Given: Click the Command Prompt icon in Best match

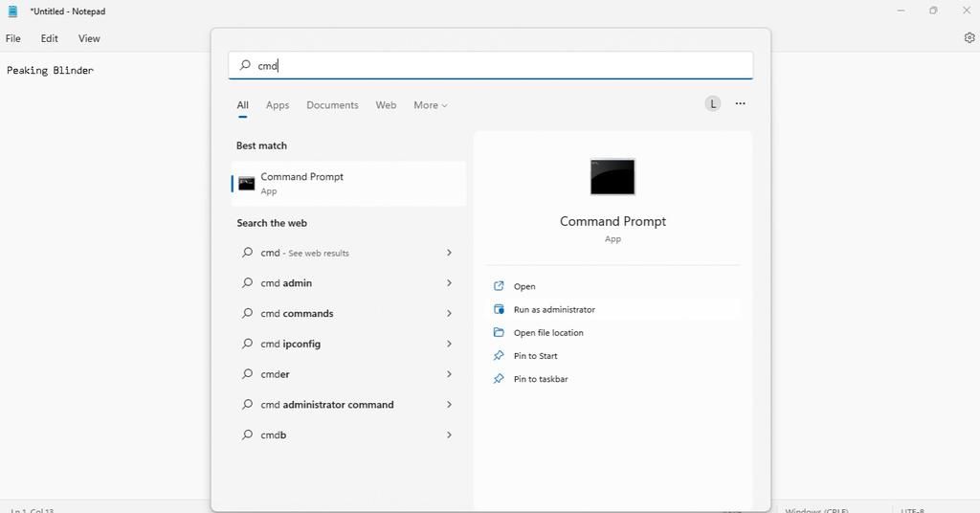Looking at the screenshot, I should (247, 183).
